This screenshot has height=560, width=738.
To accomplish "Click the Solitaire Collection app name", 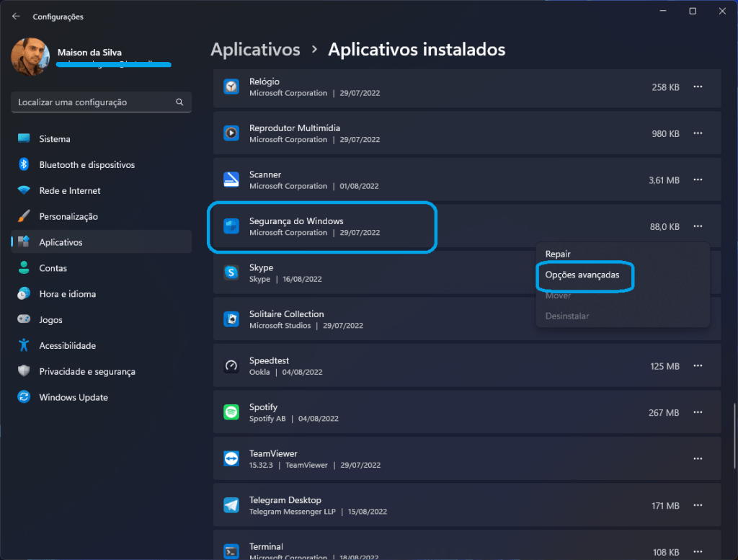I will click(287, 314).
